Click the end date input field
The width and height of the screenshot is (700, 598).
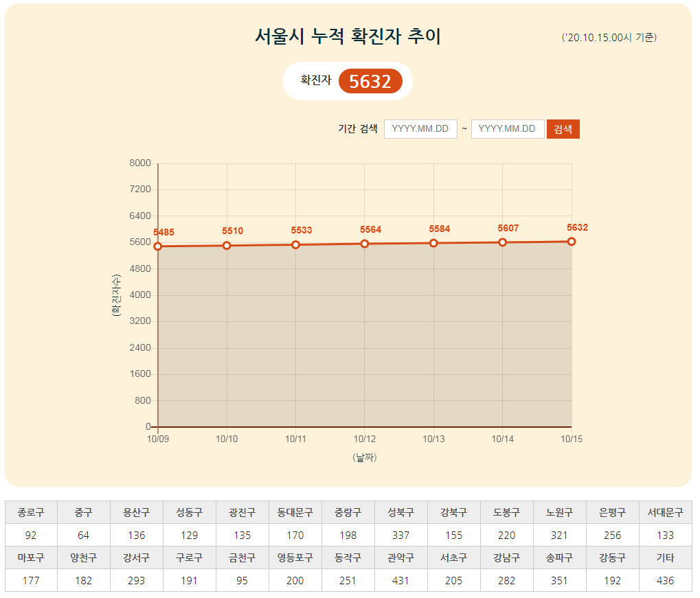click(x=508, y=129)
